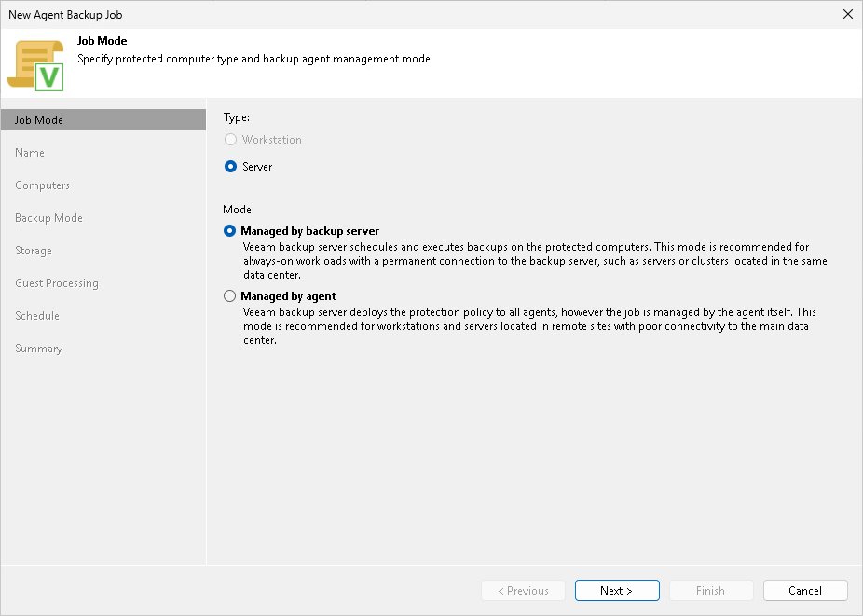This screenshot has width=863, height=616.
Task: Click the Previous button
Action: pyautogui.click(x=524, y=591)
